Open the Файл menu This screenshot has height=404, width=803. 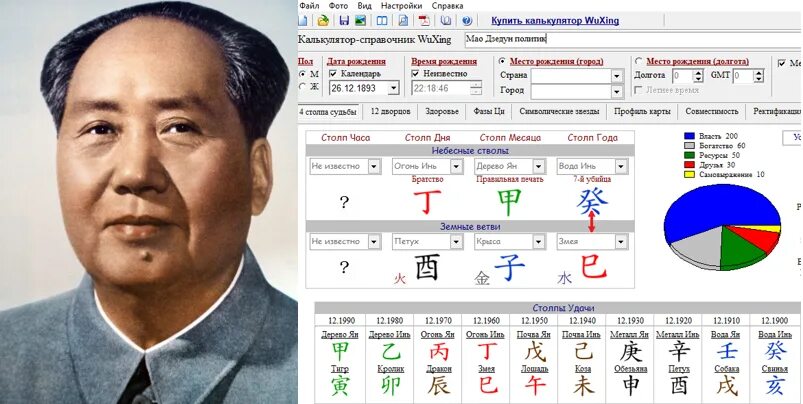309,6
